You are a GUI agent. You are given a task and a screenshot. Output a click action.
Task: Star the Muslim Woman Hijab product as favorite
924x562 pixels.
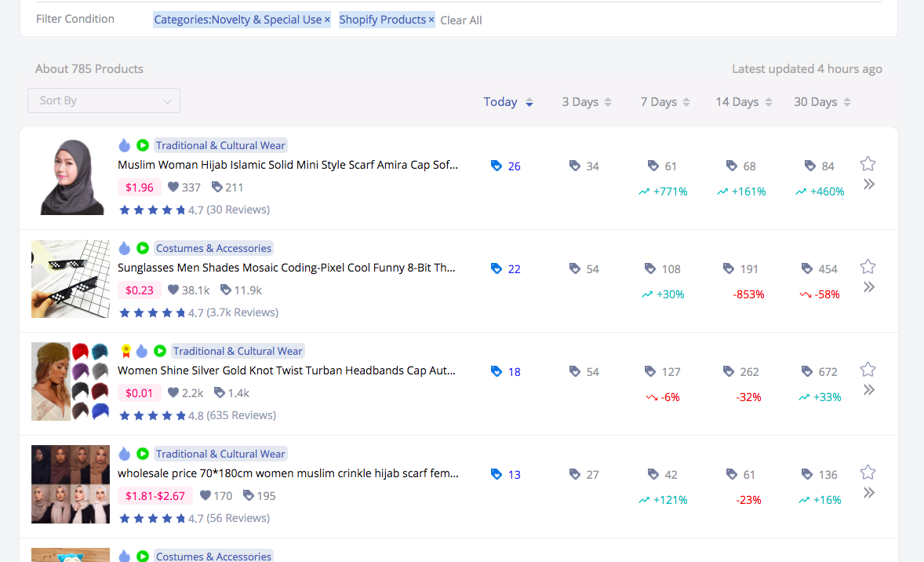tap(868, 164)
